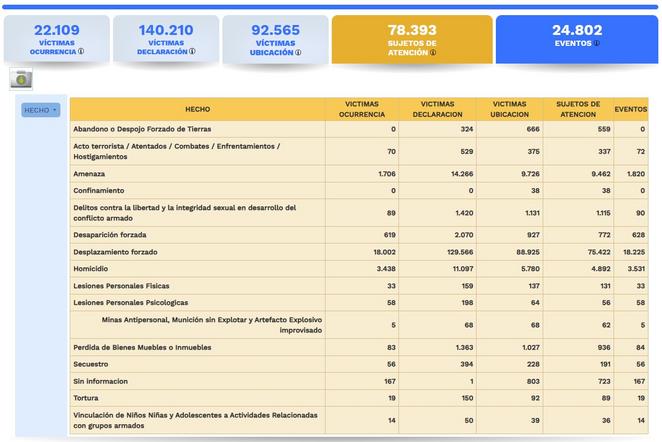The width and height of the screenshot is (662, 442).
Task: Click the export icon above the table
Action: (21, 79)
